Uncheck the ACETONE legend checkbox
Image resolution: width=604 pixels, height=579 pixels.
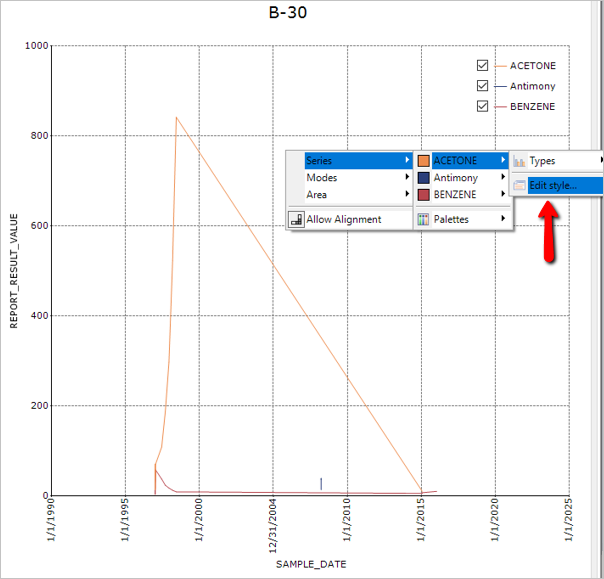483,66
